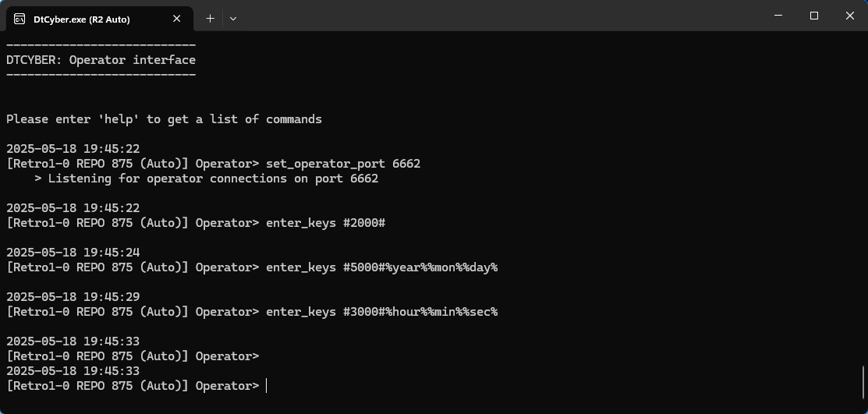Click the terminal icon on the DtCyber.exe tab
Viewport: 868px width, 414px height.
point(19,19)
